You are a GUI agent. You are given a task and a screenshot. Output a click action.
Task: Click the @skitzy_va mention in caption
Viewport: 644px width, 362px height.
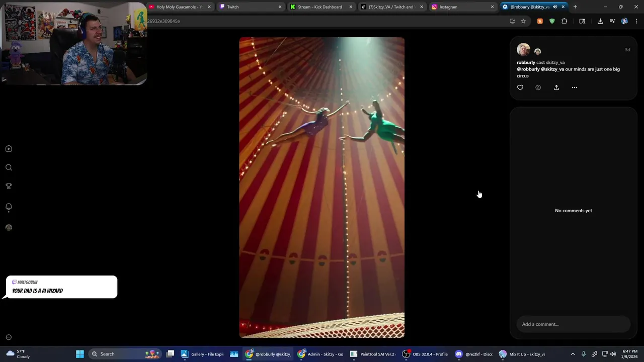552,69
